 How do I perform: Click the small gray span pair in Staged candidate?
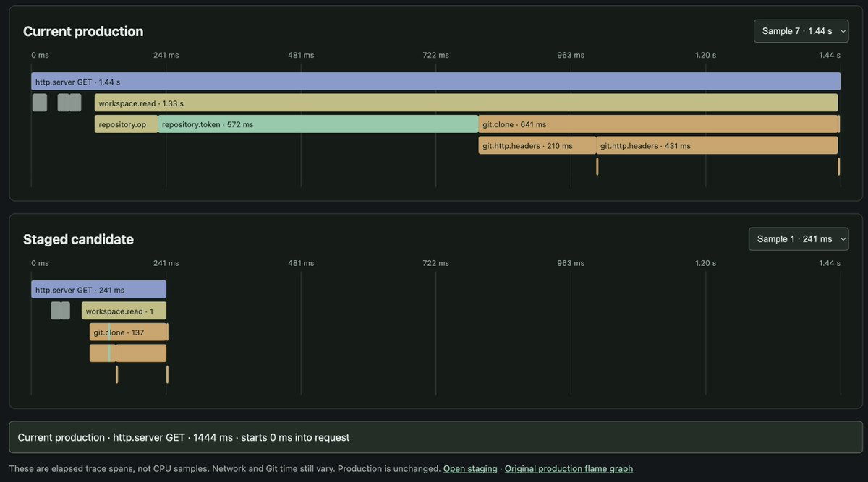60,311
